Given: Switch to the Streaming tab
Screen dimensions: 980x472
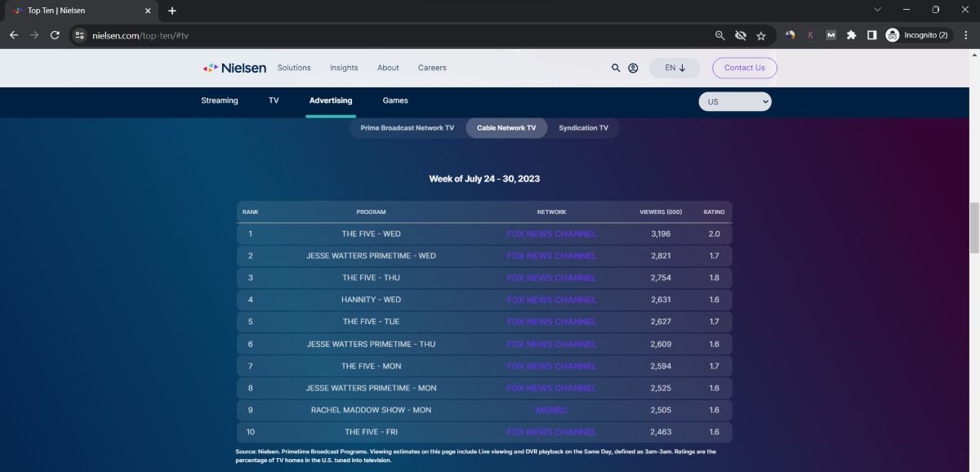Looking at the screenshot, I should point(220,100).
